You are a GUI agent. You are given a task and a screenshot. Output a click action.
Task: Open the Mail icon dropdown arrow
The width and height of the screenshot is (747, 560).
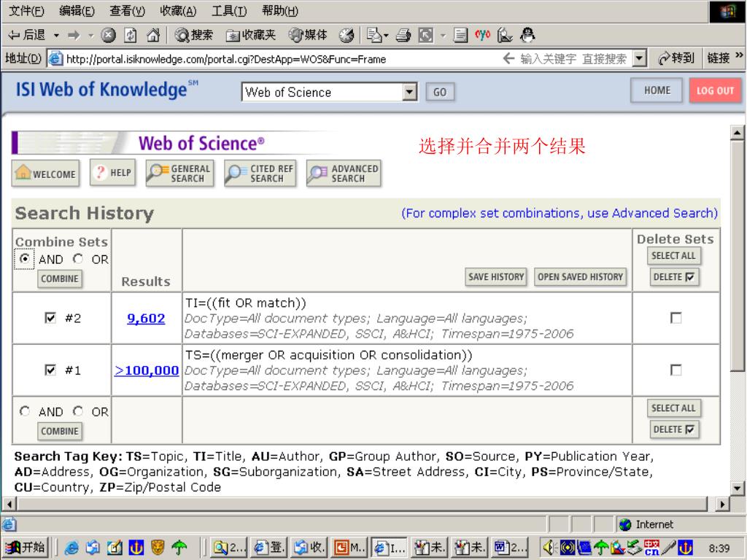386,35
